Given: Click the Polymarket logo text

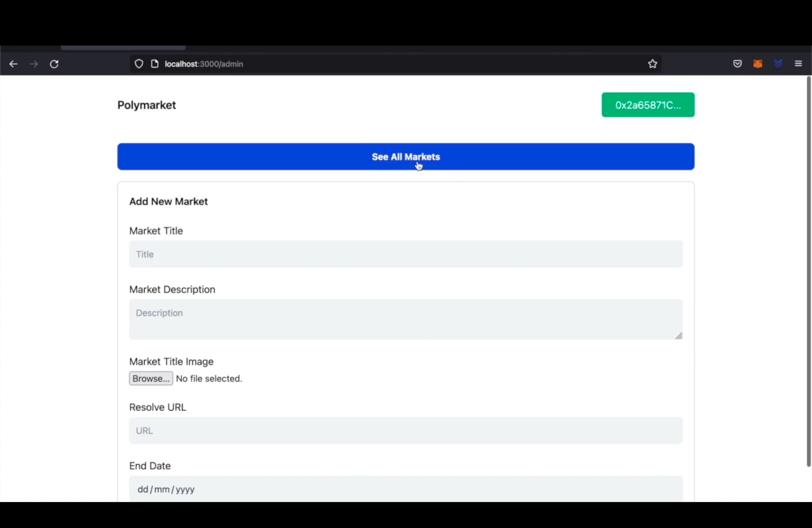Looking at the screenshot, I should point(147,105).
